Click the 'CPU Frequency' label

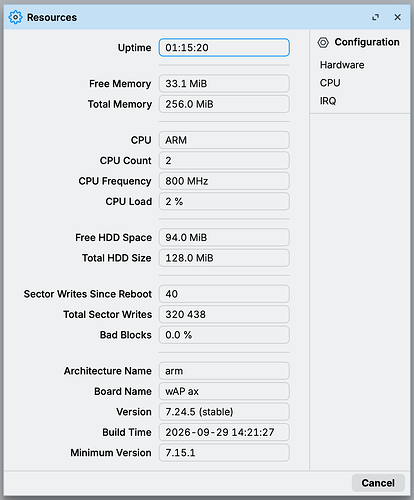pyautogui.click(x=115, y=181)
